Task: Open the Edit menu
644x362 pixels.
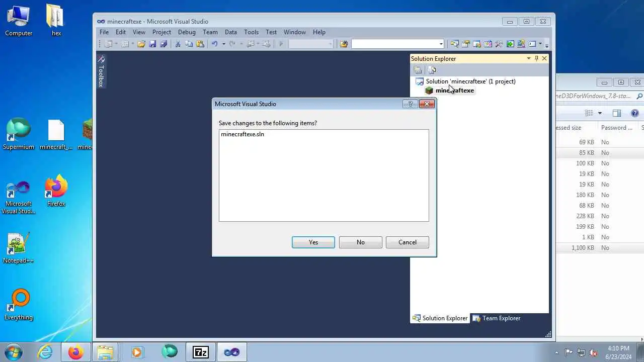Action: [x=121, y=32]
